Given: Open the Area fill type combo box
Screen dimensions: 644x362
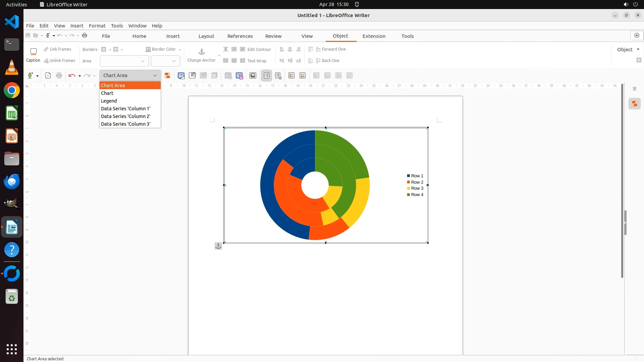Looking at the screenshot, I should click(124, 61).
